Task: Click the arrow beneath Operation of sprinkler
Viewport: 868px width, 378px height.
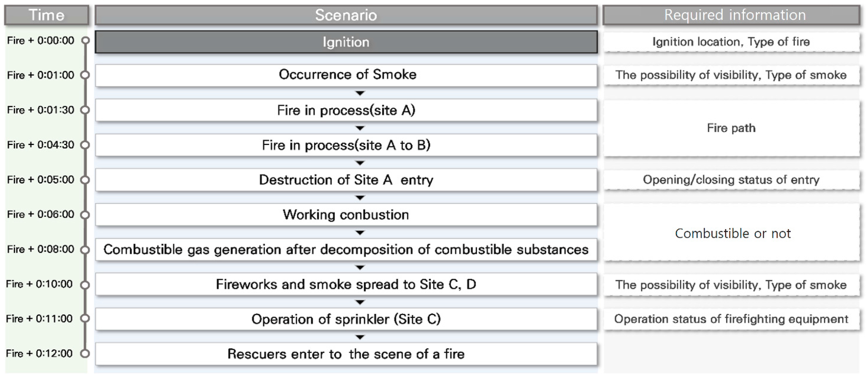Action: [360, 337]
